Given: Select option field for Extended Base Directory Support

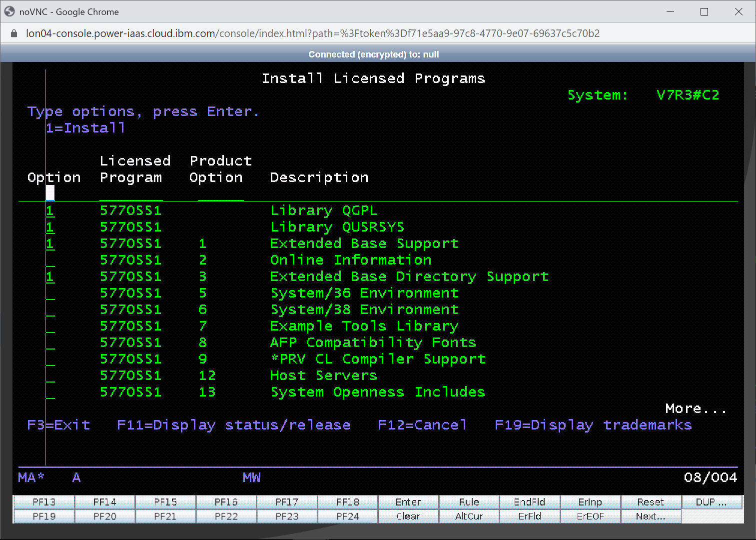Looking at the screenshot, I should point(50,276).
